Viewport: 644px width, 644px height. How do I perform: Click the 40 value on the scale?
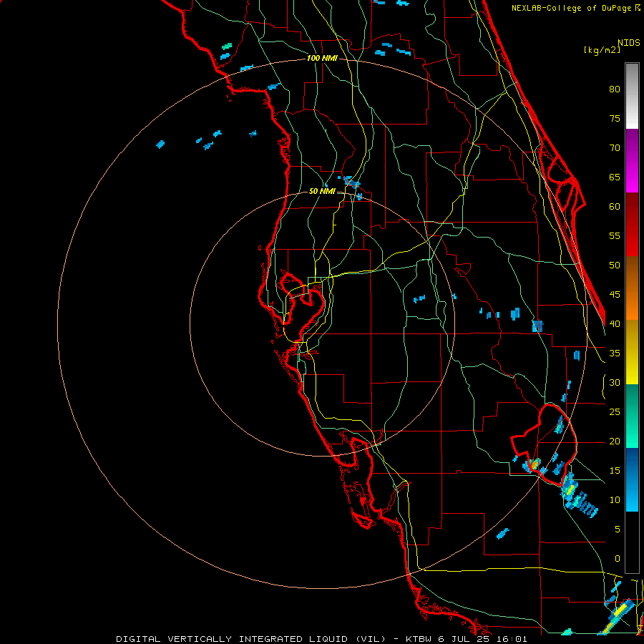click(x=615, y=323)
